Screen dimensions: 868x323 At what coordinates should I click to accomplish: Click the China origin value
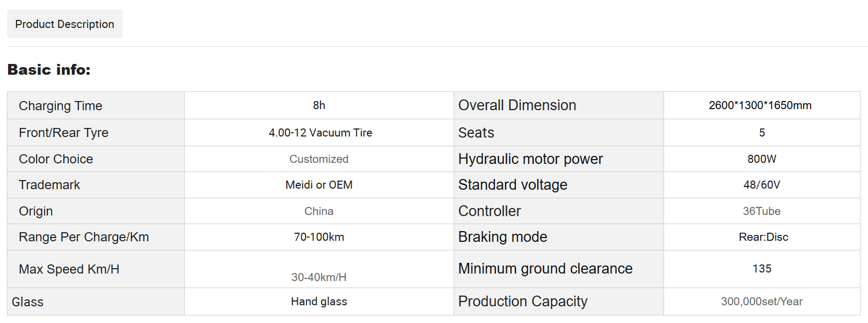click(x=319, y=211)
